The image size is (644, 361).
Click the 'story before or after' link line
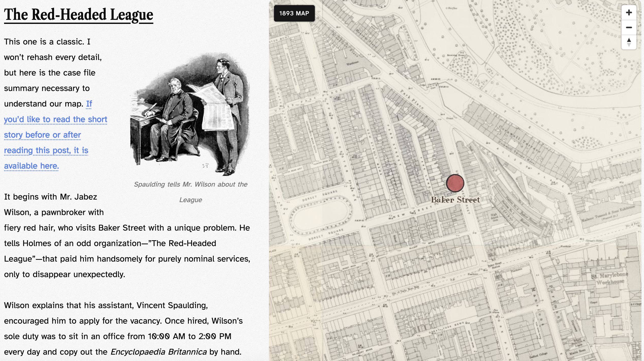42,135
